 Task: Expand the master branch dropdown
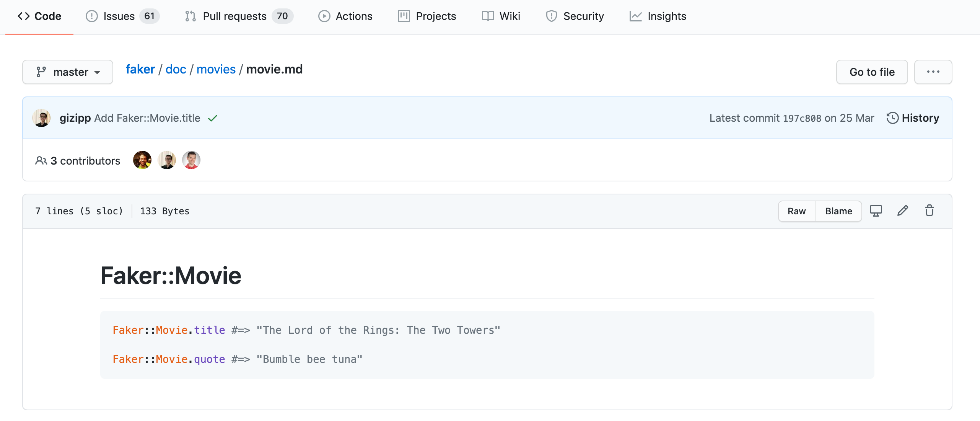pyautogui.click(x=68, y=72)
